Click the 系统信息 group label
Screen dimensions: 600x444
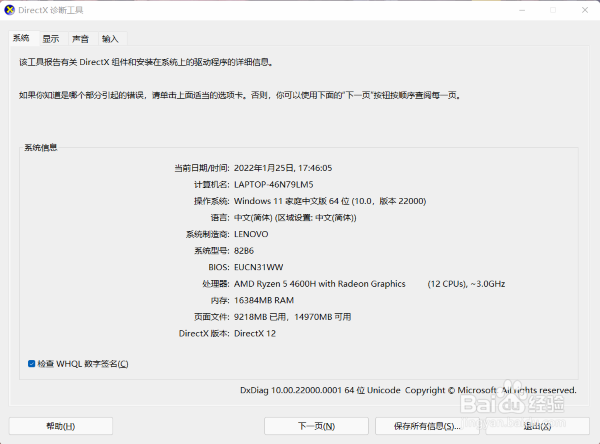[41, 147]
